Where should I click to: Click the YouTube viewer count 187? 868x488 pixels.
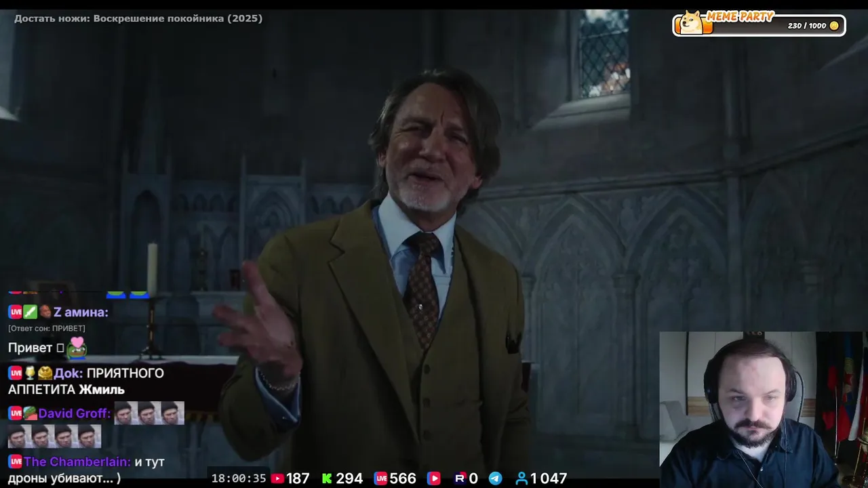[298, 479]
